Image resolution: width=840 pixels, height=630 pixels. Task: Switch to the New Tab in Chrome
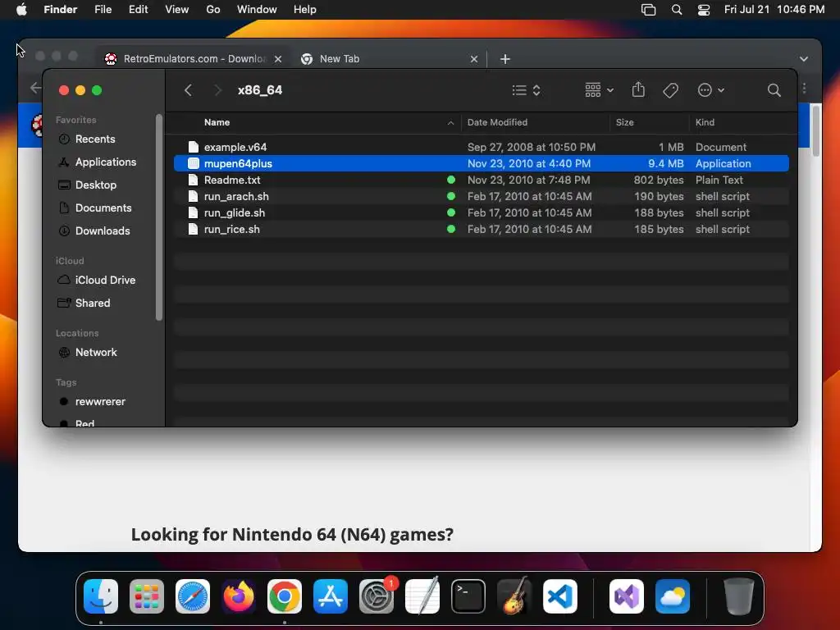388,59
